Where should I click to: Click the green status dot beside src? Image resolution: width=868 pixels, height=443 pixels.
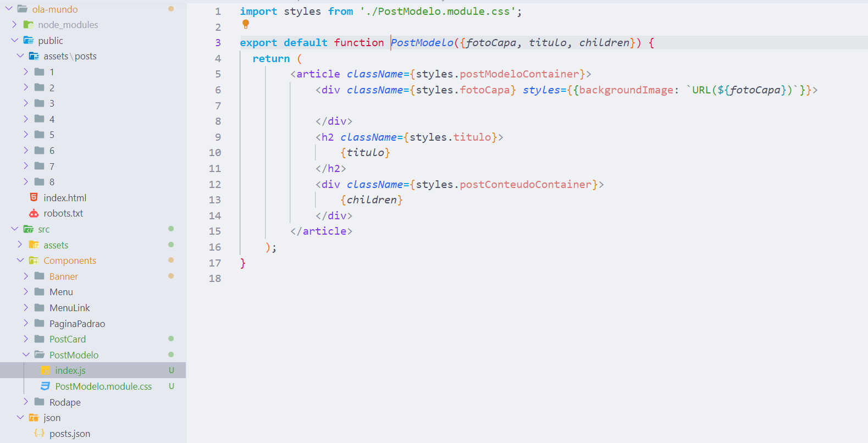(171, 229)
